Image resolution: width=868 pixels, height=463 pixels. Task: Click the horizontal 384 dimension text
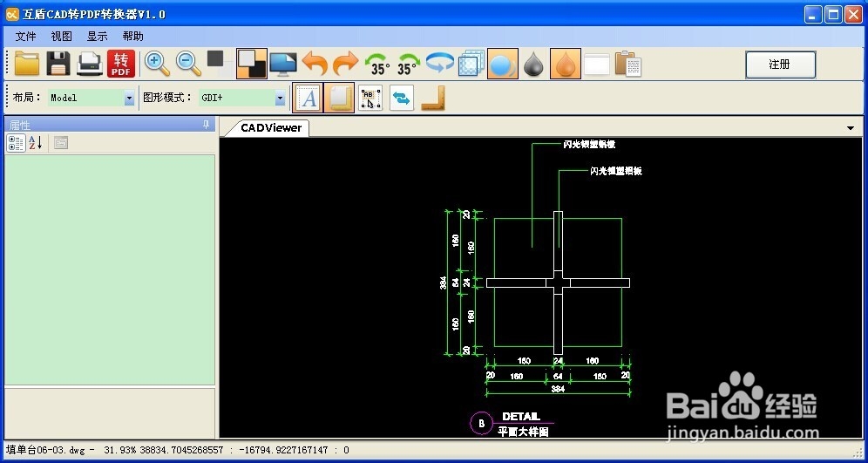(558, 390)
